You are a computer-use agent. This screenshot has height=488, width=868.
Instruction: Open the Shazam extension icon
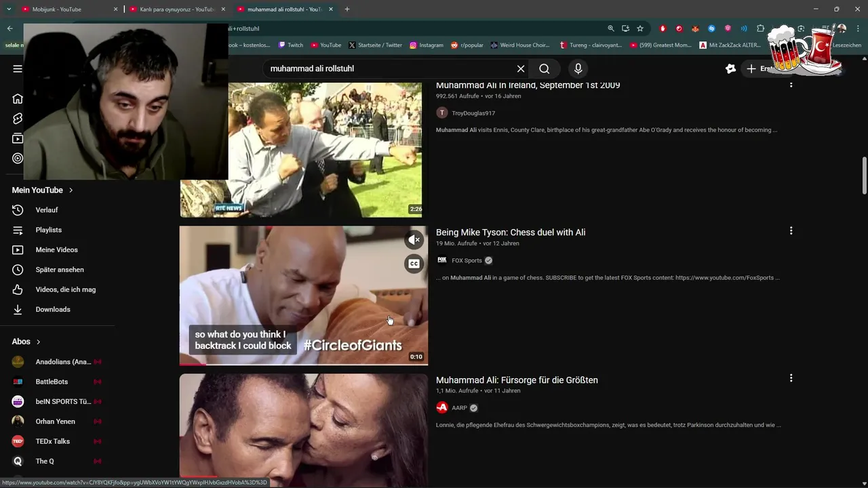coord(711,28)
